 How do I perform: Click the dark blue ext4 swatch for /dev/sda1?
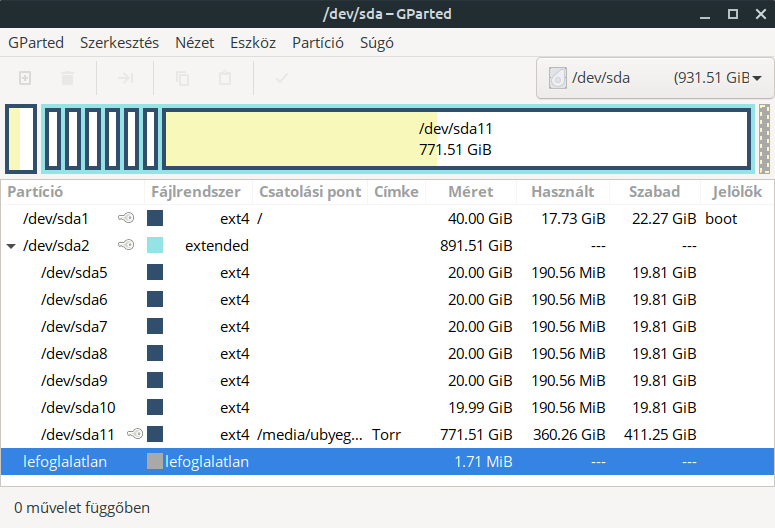pyautogui.click(x=155, y=218)
